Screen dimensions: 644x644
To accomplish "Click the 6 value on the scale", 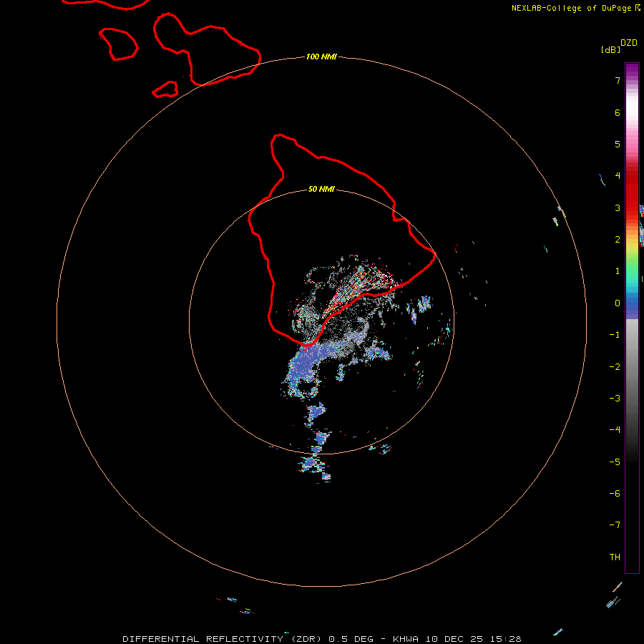I will pyautogui.click(x=618, y=112).
